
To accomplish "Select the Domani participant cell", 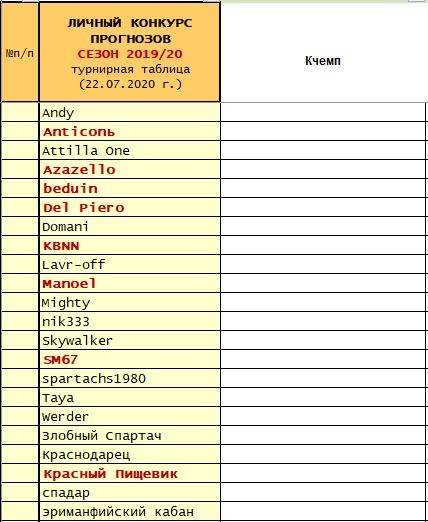I will 130,226.
